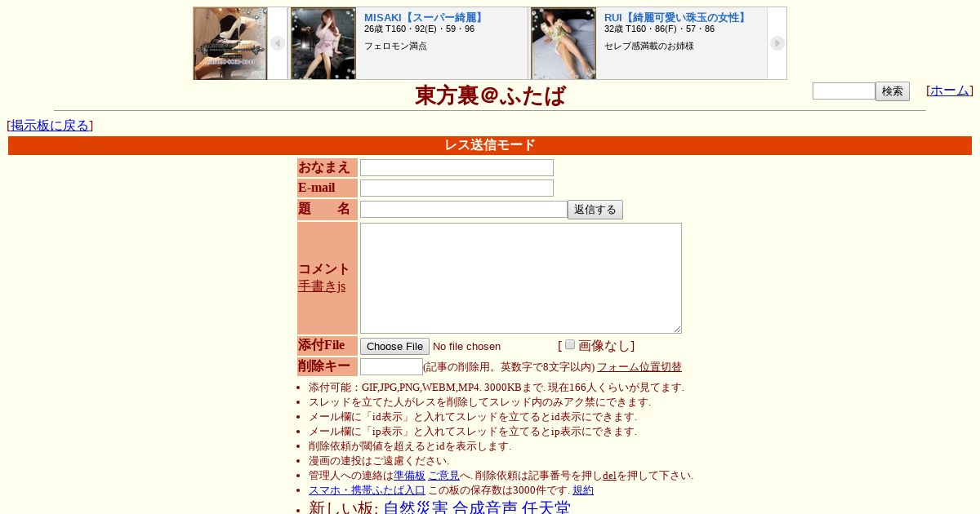Click the 検索 search button
Viewport: 980px width, 514px height.
click(893, 91)
